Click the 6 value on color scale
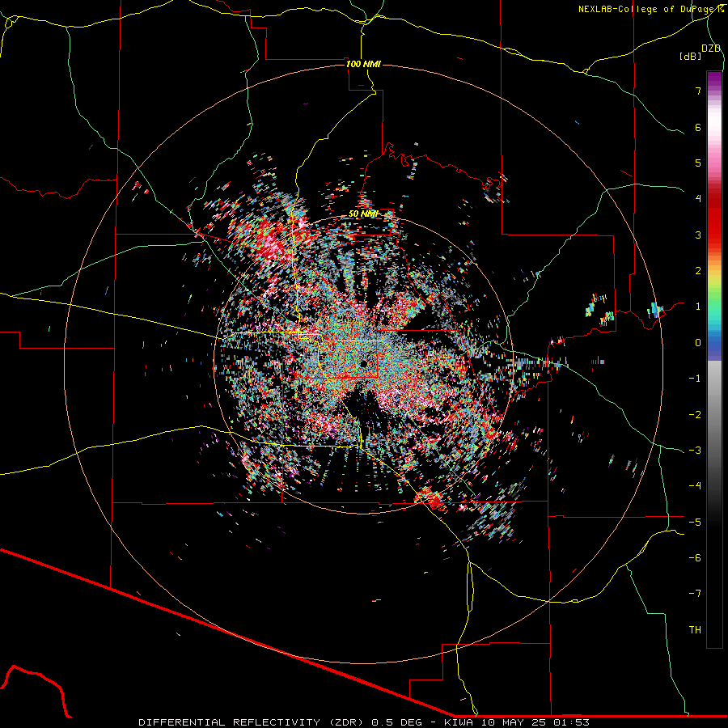The width and height of the screenshot is (728, 728). (698, 127)
